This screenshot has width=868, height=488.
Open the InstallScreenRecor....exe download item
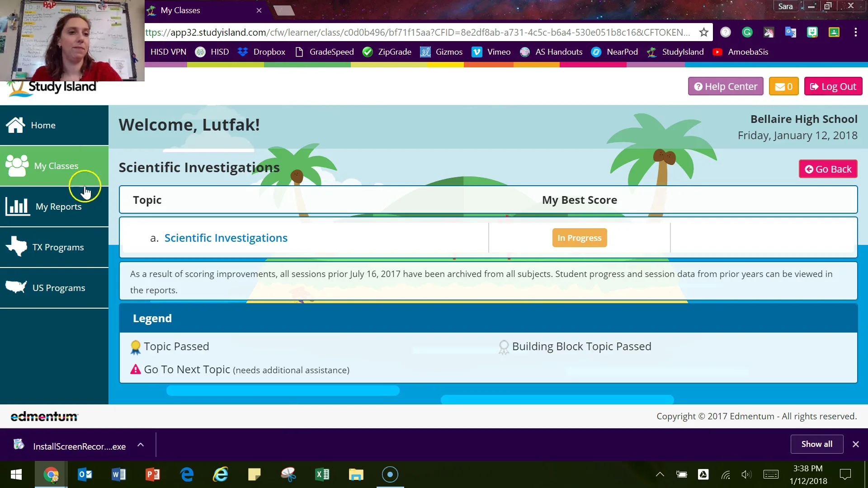71,446
